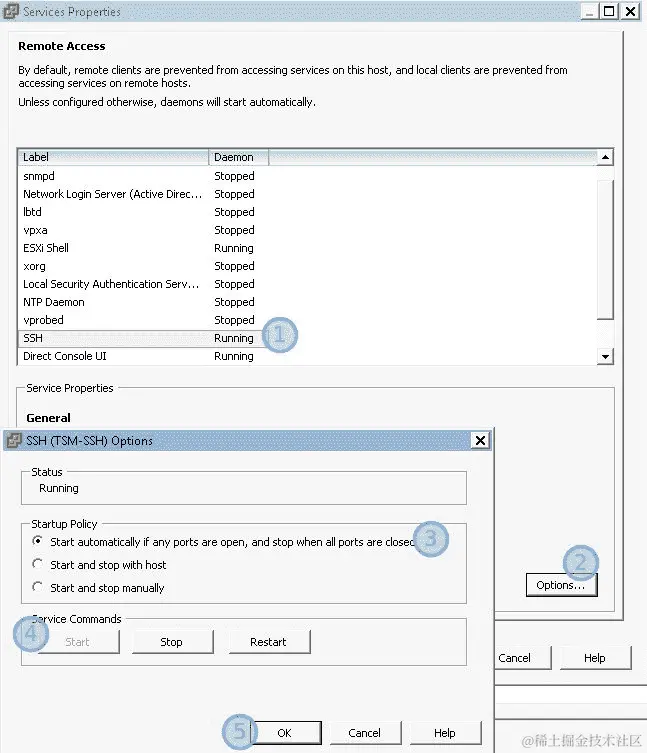The image size is (647, 753).
Task: Click Services Properties window title icon
Action: tap(11, 12)
